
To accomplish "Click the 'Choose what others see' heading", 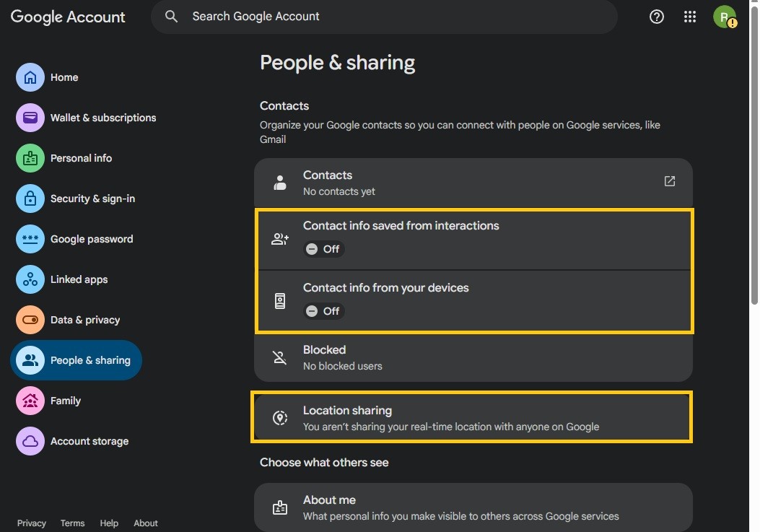I will (324, 462).
